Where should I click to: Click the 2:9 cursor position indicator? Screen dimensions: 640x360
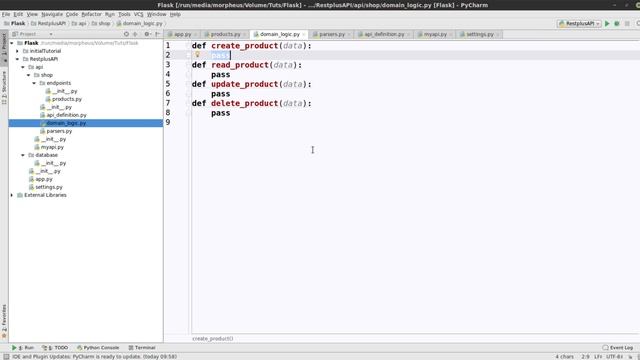click(585, 357)
